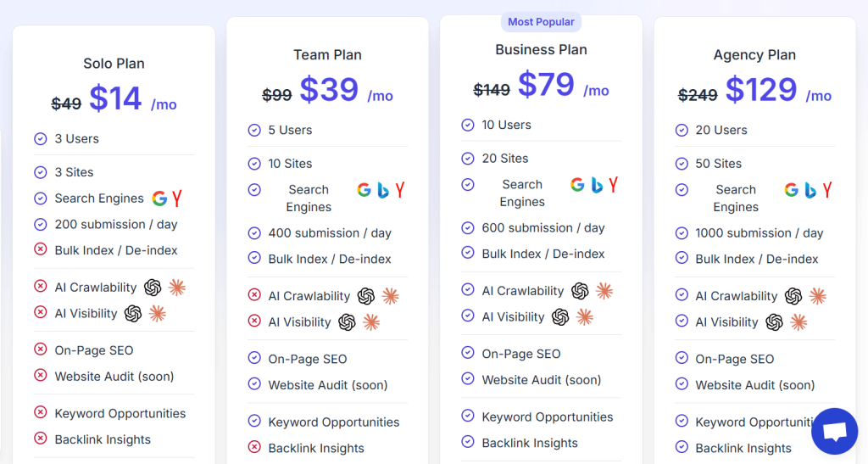Click the Yandex icon in Solo Plan
The height and width of the screenshot is (464, 868).
pos(177,198)
